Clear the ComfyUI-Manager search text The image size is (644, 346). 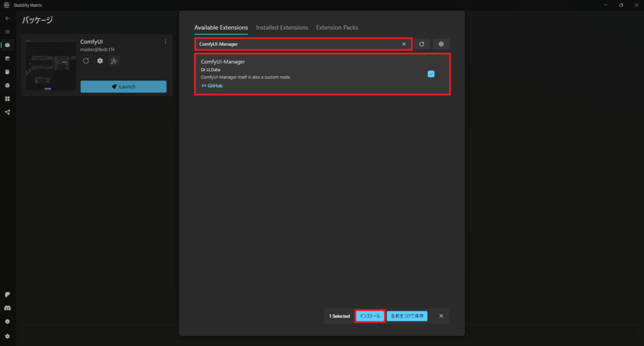pyautogui.click(x=404, y=44)
